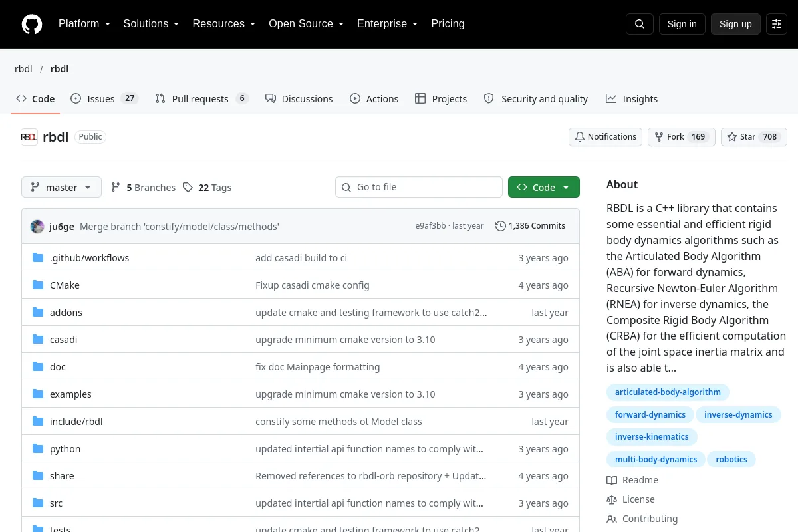Click the branch icon beside 5 Branches
Viewport: 798px width, 532px height.
click(x=116, y=188)
